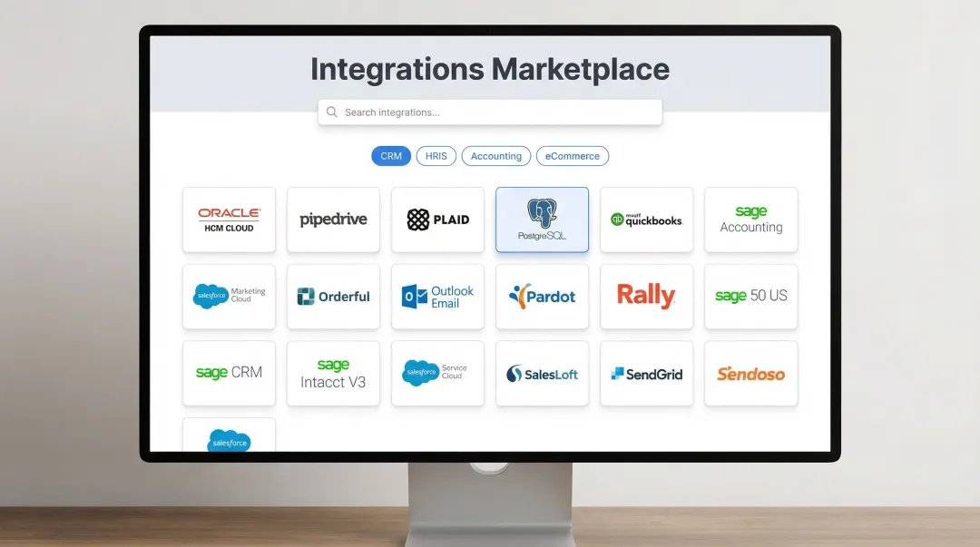Open the Sage Accounting integration
This screenshot has height=547, width=980.
[750, 220]
